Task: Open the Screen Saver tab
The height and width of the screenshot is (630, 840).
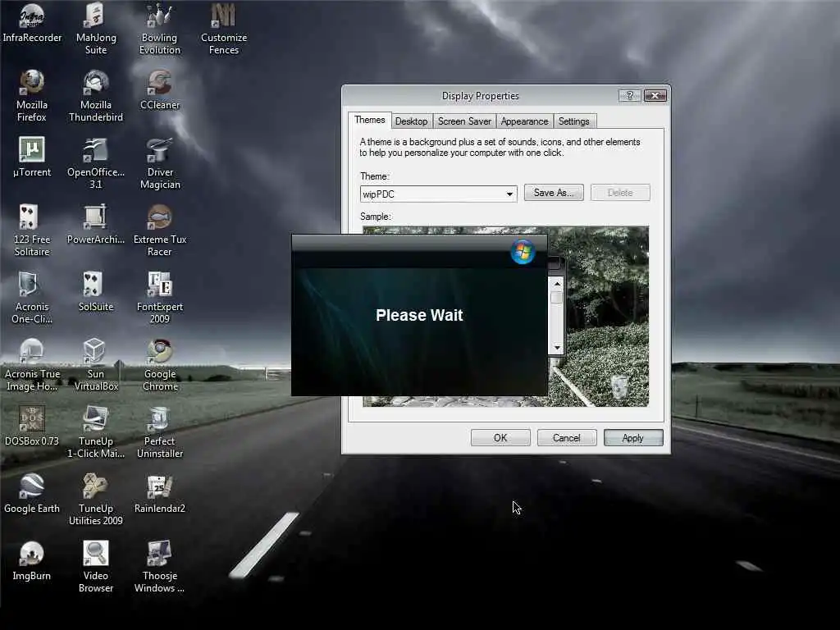Action: point(464,121)
